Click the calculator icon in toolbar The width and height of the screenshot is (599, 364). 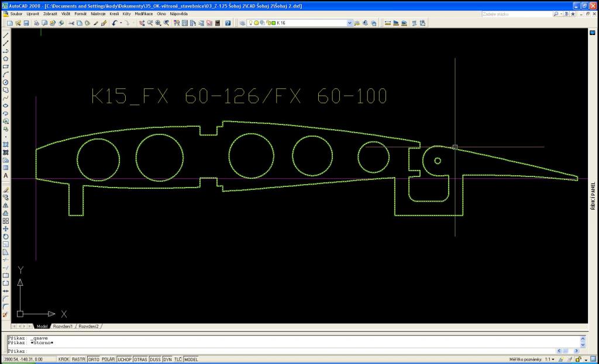[x=218, y=23]
